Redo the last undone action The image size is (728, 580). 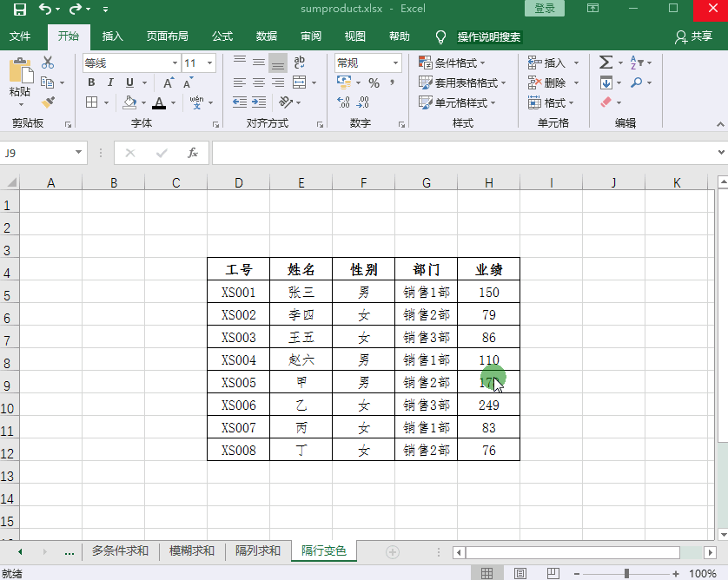pos(76,9)
